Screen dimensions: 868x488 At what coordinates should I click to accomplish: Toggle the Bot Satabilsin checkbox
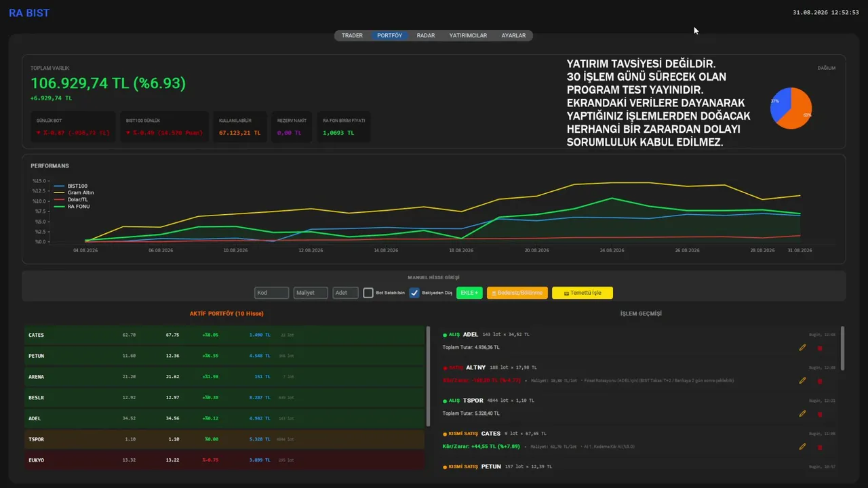368,293
